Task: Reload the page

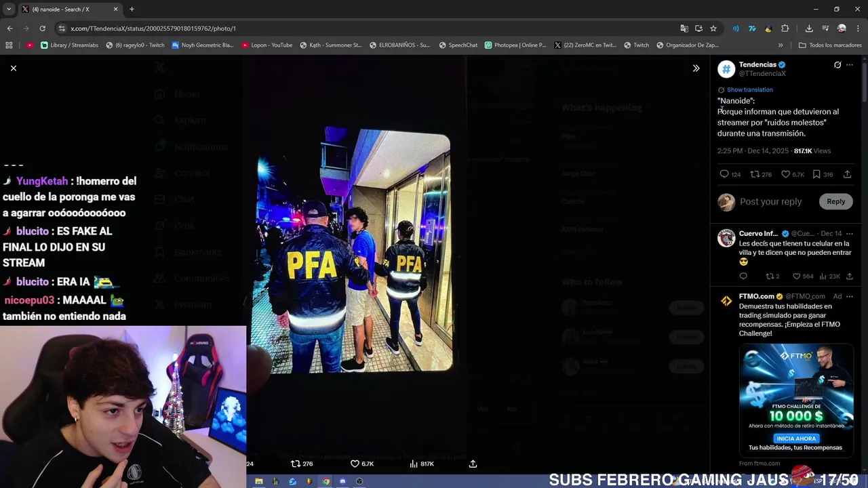Action: (x=42, y=28)
